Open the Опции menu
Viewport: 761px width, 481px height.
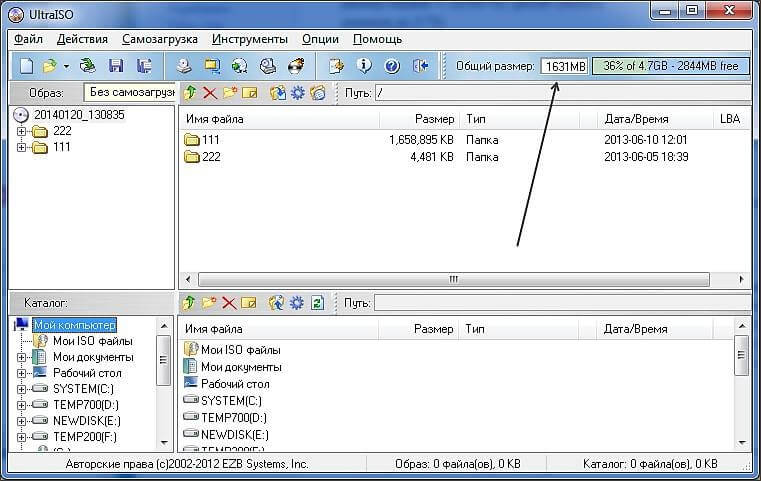pyautogui.click(x=320, y=39)
